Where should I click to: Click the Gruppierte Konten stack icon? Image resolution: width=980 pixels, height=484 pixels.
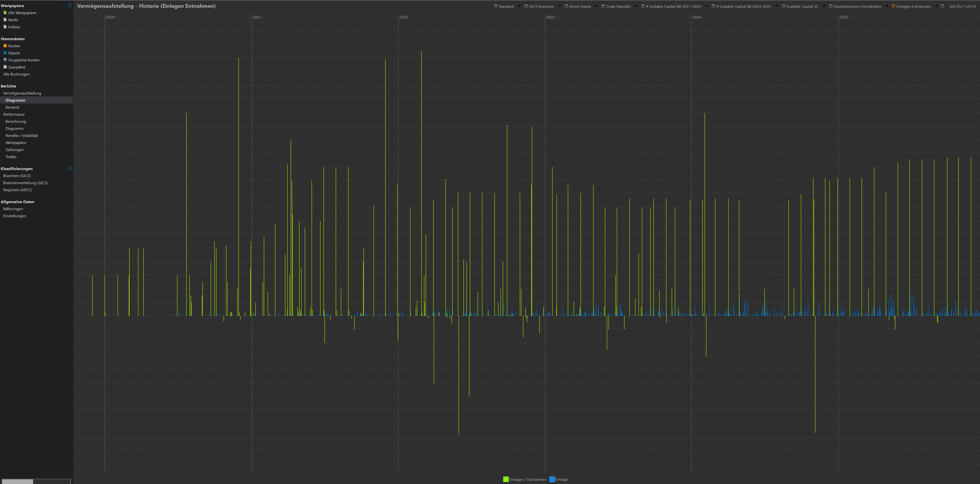5,60
